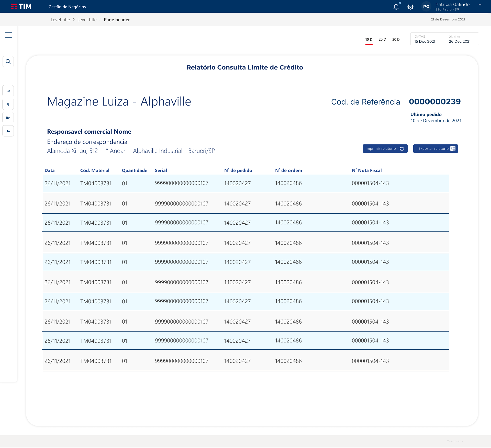Open the Re sidebar item
Image resolution: width=491 pixels, height=448 pixels.
point(8,118)
